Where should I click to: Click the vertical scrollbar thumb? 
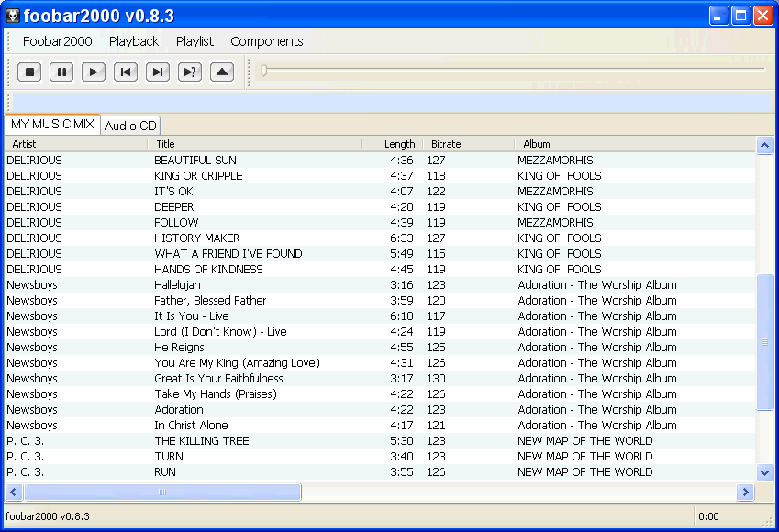point(764,342)
